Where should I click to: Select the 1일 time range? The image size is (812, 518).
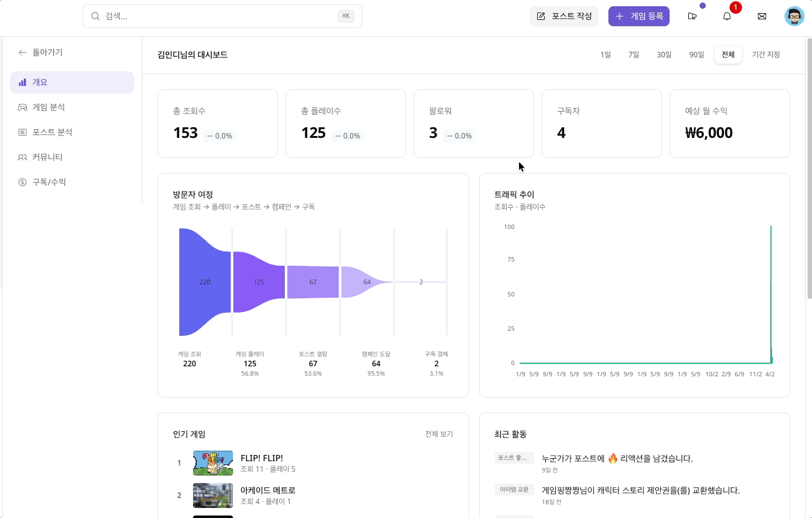point(605,55)
